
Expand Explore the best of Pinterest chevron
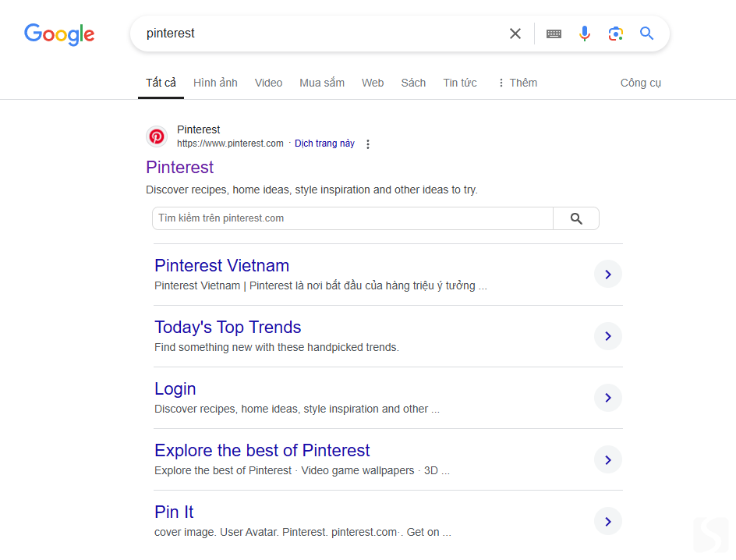608,459
